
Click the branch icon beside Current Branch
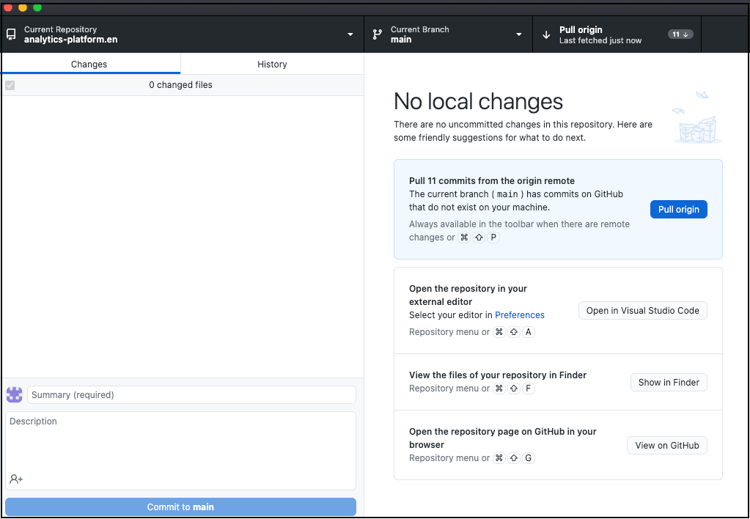tap(377, 34)
